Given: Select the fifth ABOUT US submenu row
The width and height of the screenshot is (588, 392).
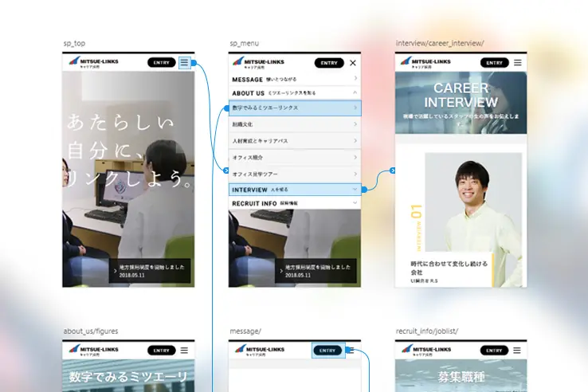Looking at the screenshot, I should coord(295,174).
